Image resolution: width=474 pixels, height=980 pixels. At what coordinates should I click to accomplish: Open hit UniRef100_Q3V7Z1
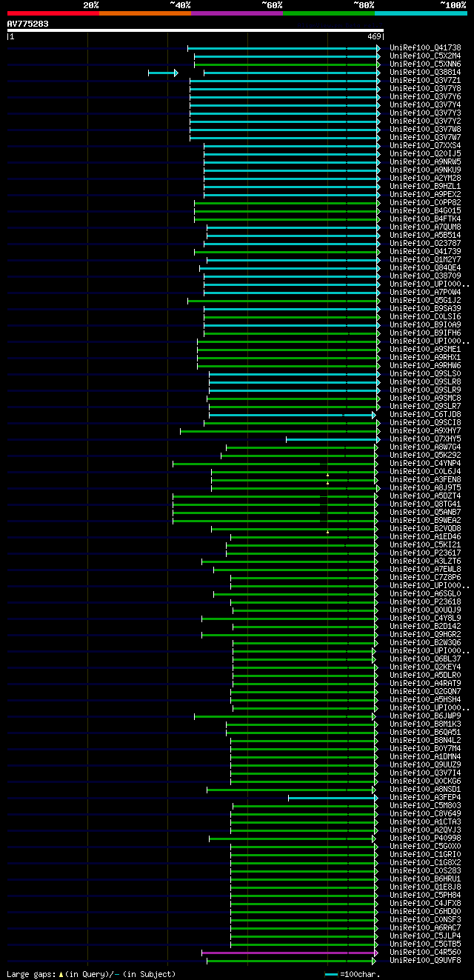425,80
